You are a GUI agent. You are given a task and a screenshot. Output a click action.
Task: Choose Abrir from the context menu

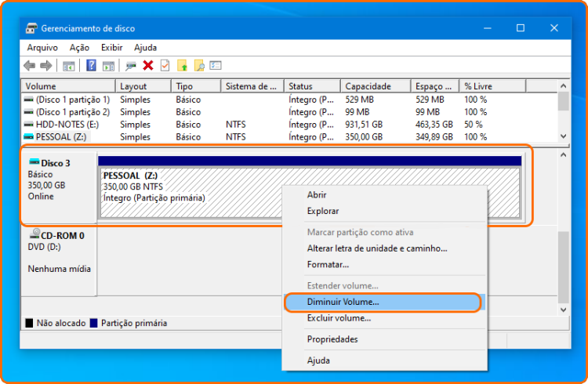(385, 194)
